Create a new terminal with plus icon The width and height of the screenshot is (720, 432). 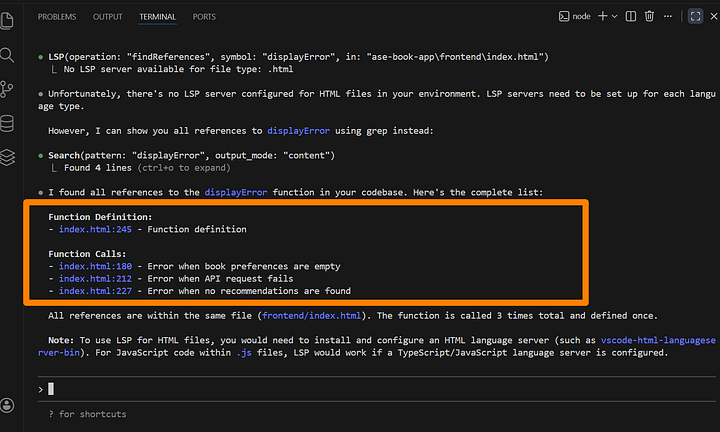coord(602,17)
